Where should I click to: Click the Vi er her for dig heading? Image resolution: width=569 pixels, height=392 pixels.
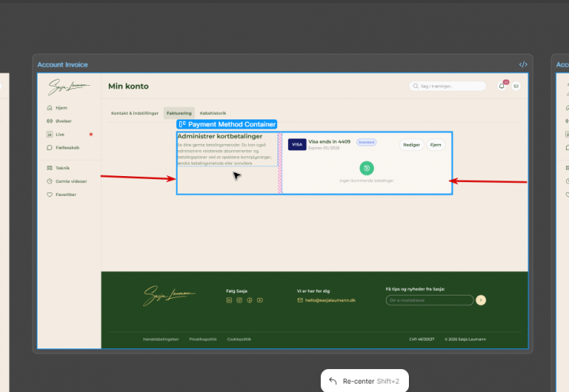(x=313, y=291)
